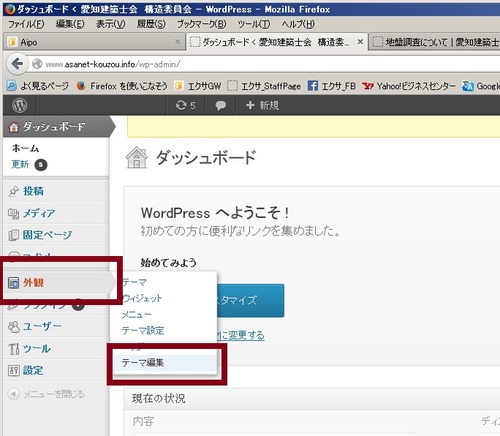
Task: Click the WordPress logo in admin bar
Action: (20, 105)
